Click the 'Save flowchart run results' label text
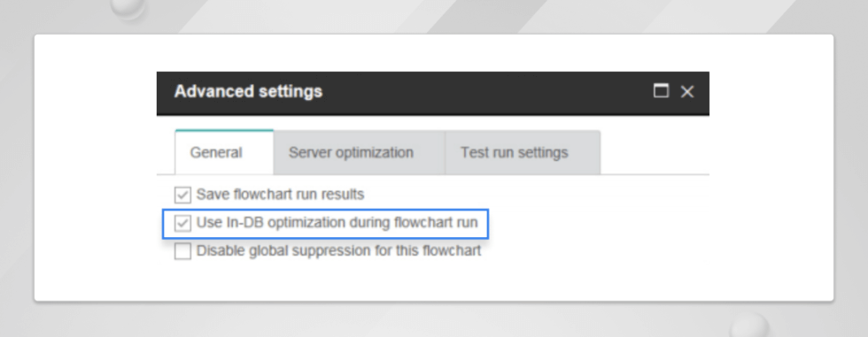The height and width of the screenshot is (337, 868). tap(280, 195)
